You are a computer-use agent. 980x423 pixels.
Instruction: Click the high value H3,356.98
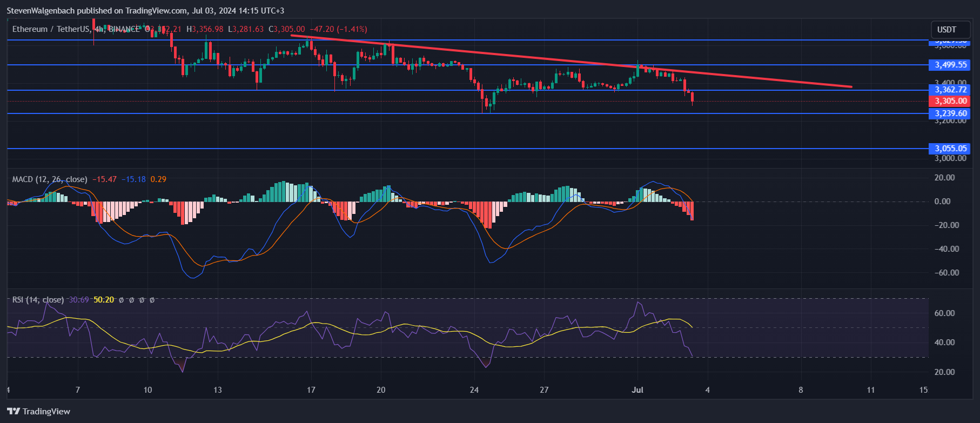coord(205,29)
